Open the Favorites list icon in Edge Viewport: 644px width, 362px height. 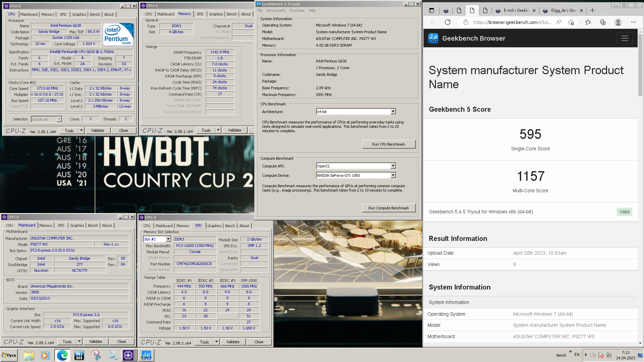tap(588, 22)
